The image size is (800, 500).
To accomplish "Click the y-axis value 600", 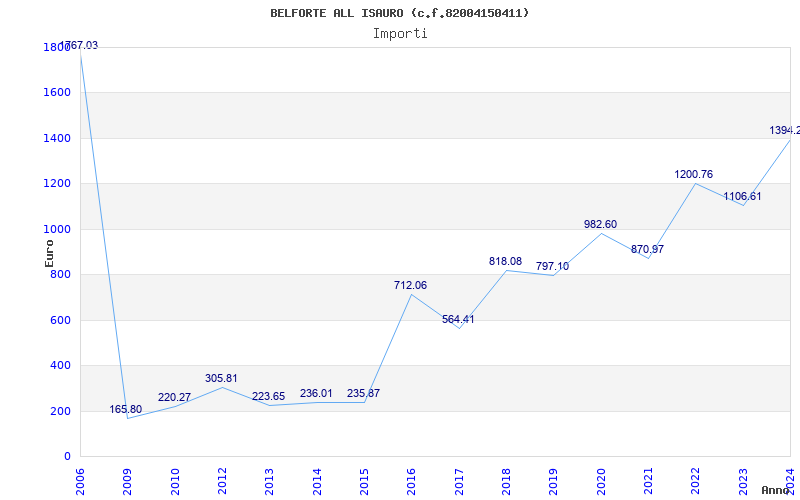I will click(60, 320).
